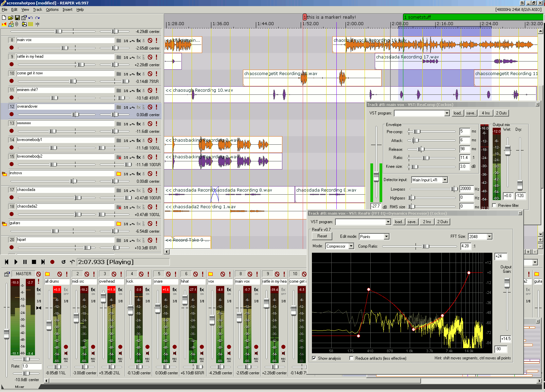Open FFT Size dropdown

(x=489, y=236)
